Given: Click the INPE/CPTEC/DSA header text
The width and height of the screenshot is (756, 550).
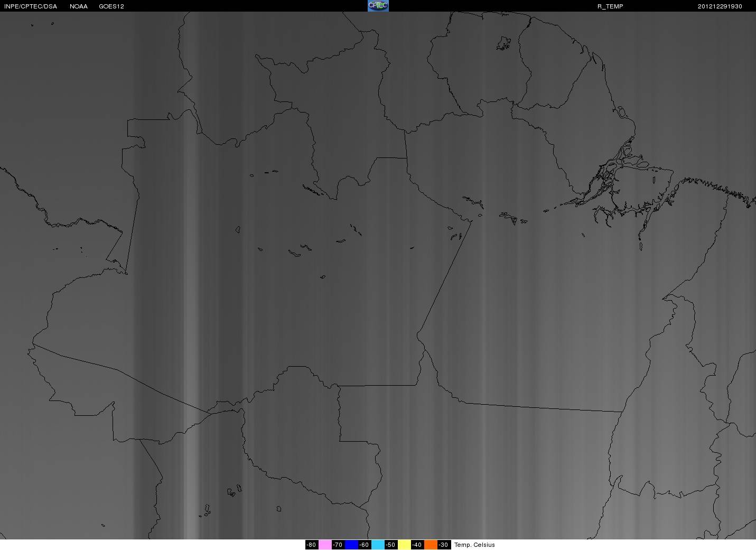Looking at the screenshot, I should (31, 6).
